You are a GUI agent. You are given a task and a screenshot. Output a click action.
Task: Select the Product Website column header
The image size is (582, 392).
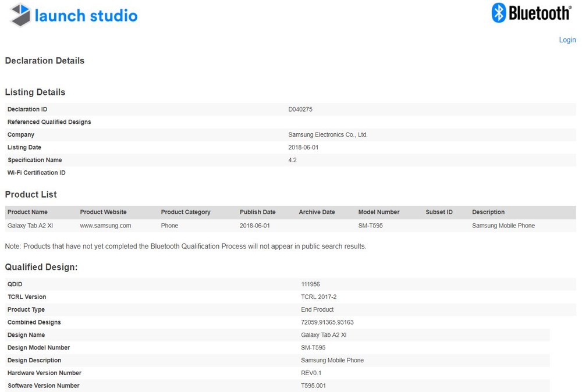click(x=103, y=212)
